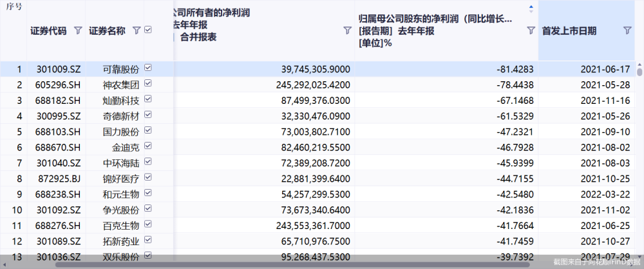Toggle select-all checkbox in header
Screen dimensions: 644x269
click(148, 30)
